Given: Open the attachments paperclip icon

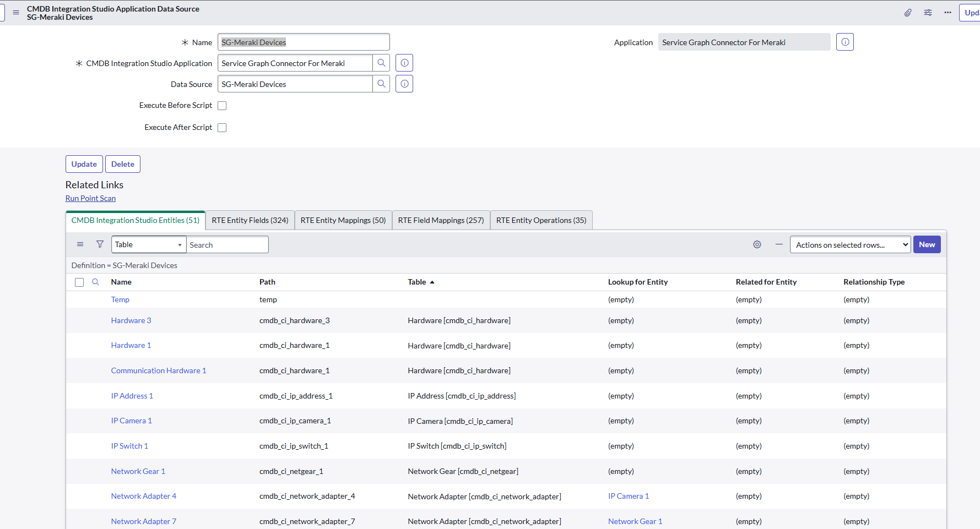Looking at the screenshot, I should pos(908,12).
